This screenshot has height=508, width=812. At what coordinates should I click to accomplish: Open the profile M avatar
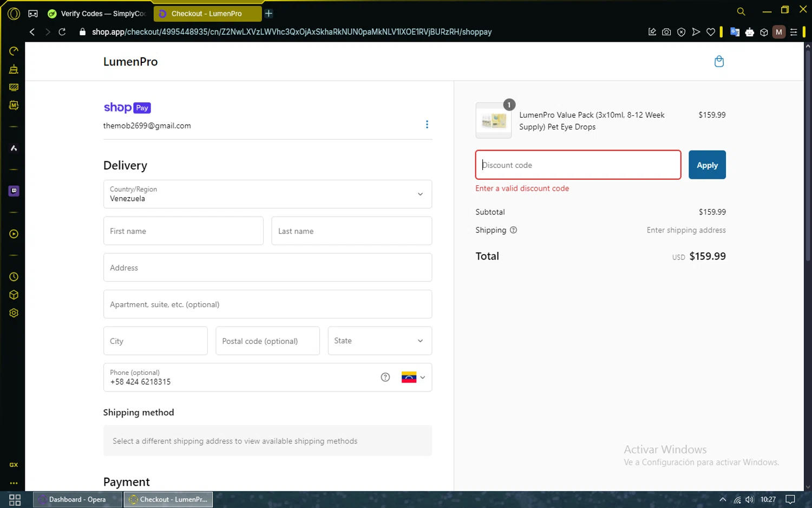[x=779, y=32]
